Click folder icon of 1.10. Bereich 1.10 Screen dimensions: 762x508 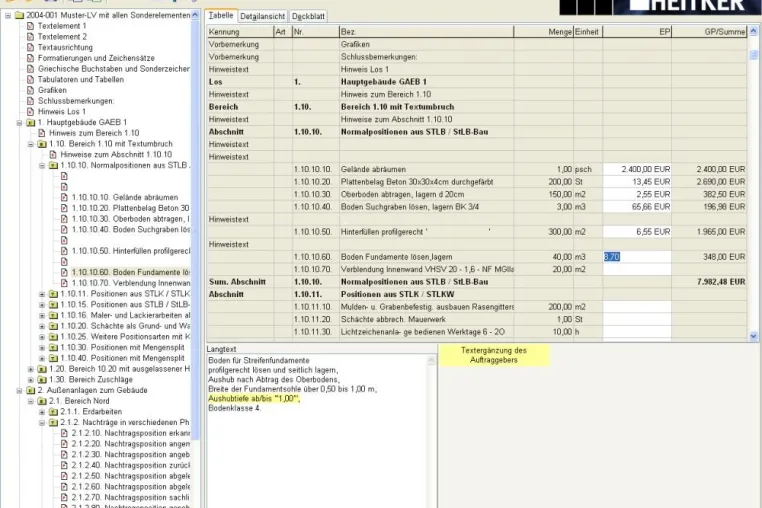tap(42, 144)
